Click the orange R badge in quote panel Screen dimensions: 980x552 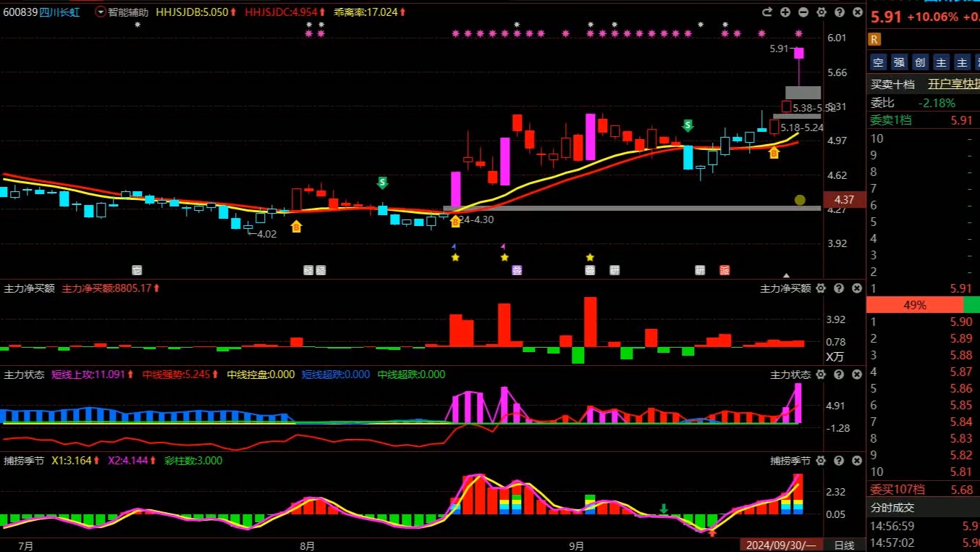[874, 39]
